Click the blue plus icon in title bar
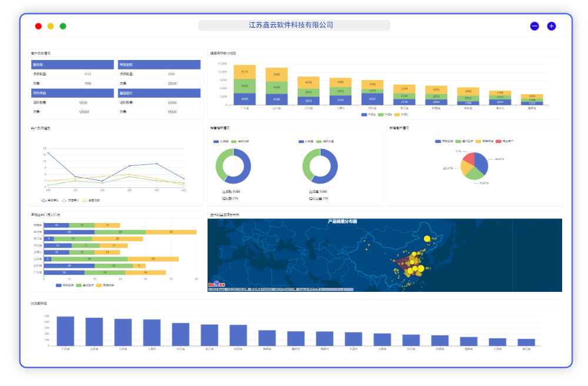Image resolution: width=588 pixels, height=386 pixels. [x=552, y=26]
